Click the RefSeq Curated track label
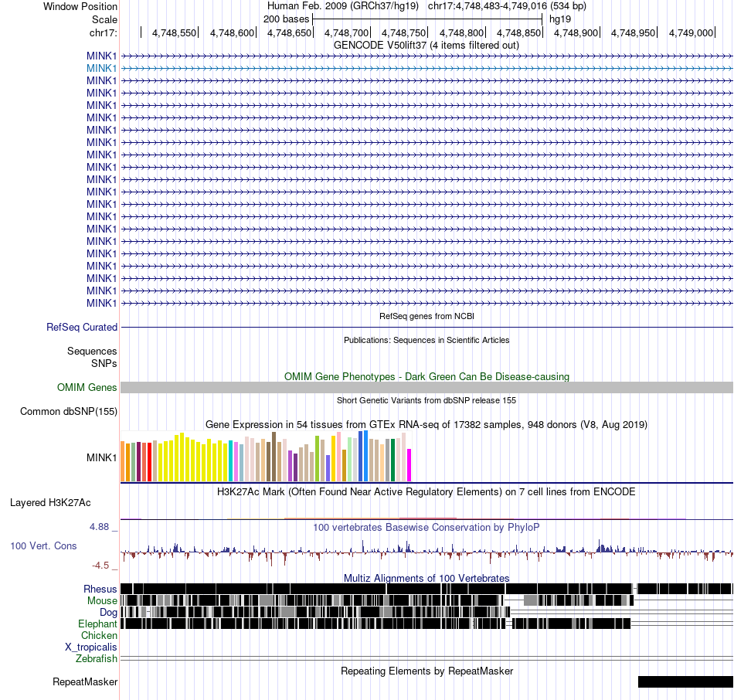The height and width of the screenshot is (700, 734). coord(82,328)
